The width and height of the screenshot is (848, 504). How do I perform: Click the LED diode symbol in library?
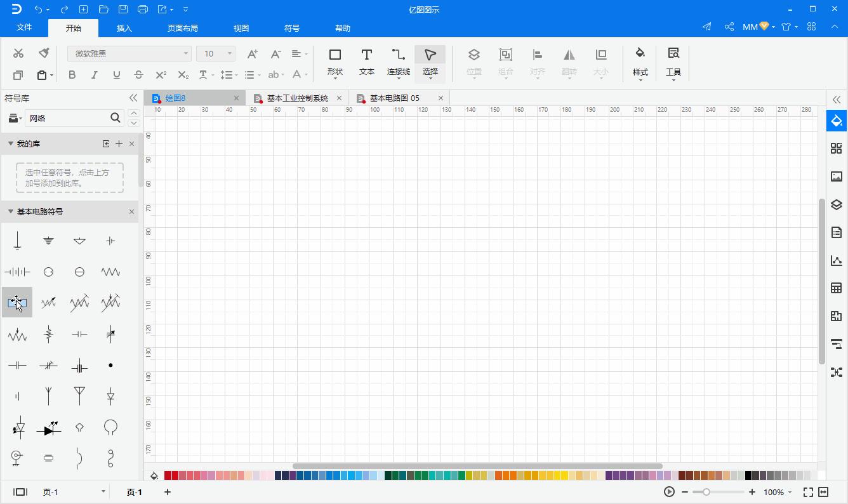(48, 428)
